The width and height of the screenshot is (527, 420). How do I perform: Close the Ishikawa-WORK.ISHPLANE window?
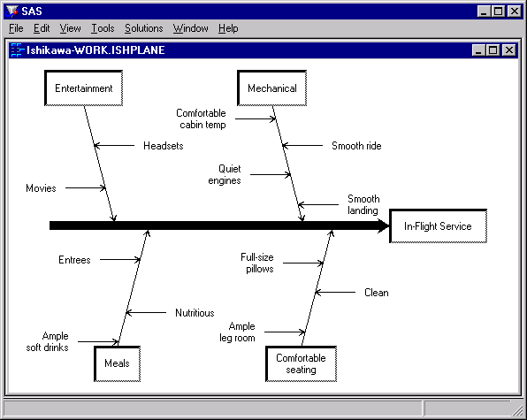point(509,50)
